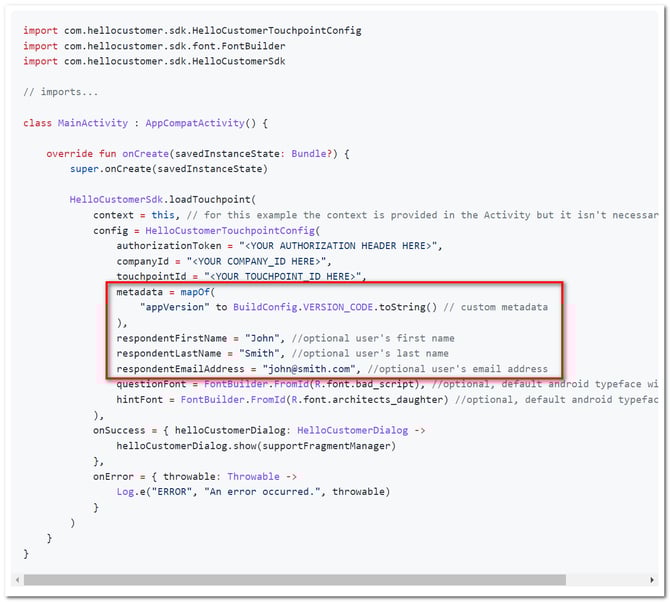Click the touchpointId placeholder string

tap(285, 276)
